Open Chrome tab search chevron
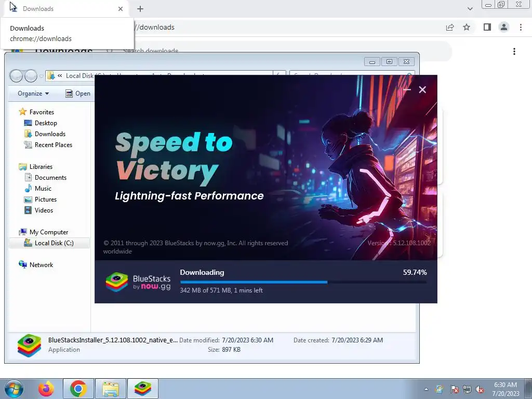The height and width of the screenshot is (399, 532). pyautogui.click(x=470, y=9)
